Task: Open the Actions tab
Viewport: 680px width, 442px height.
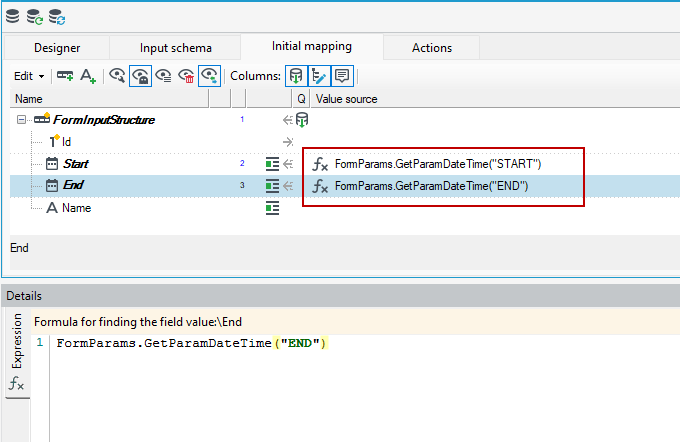Action: (432, 48)
